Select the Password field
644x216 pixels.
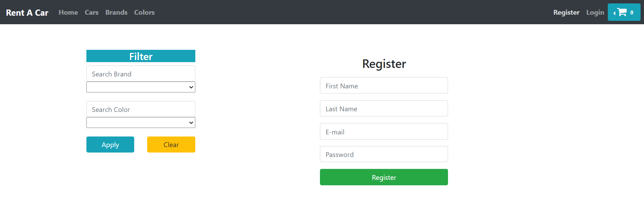point(384,154)
